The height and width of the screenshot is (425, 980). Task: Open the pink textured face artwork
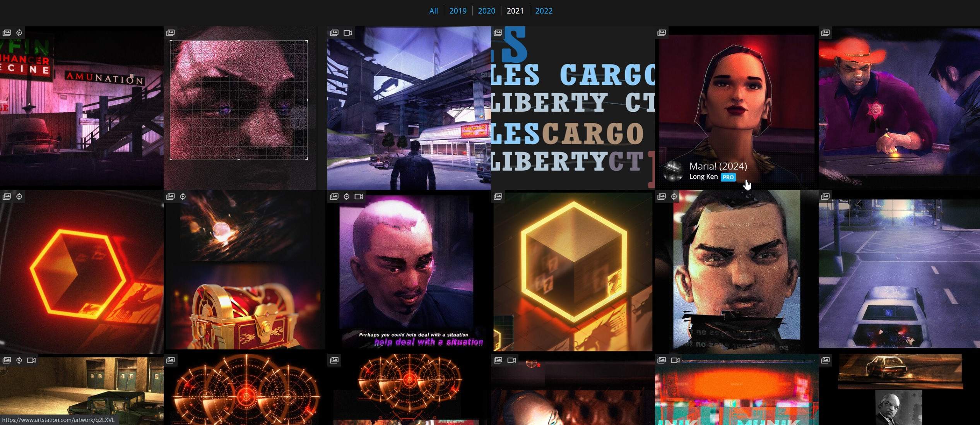[x=245, y=108]
